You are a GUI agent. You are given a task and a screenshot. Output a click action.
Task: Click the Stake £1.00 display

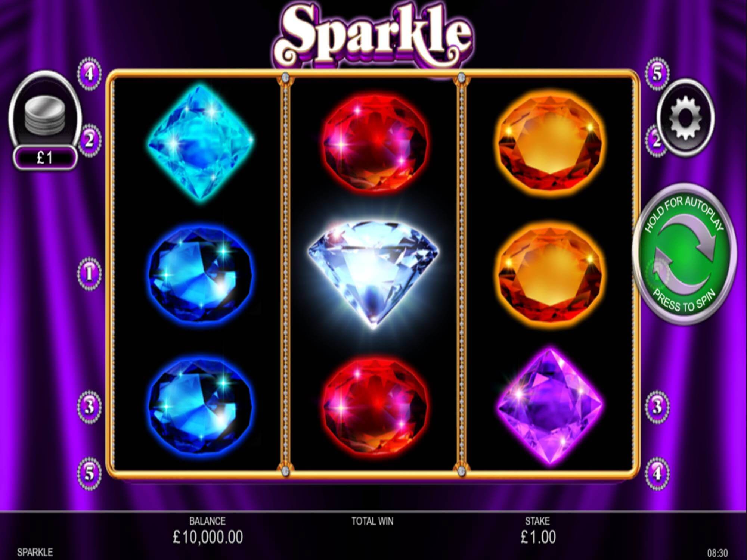click(x=538, y=531)
